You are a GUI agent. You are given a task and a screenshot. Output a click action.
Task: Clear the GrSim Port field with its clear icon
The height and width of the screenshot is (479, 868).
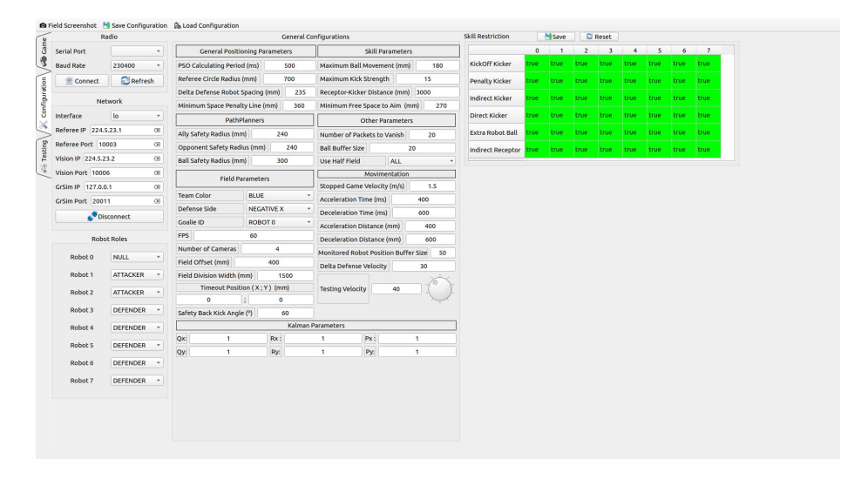point(157,201)
